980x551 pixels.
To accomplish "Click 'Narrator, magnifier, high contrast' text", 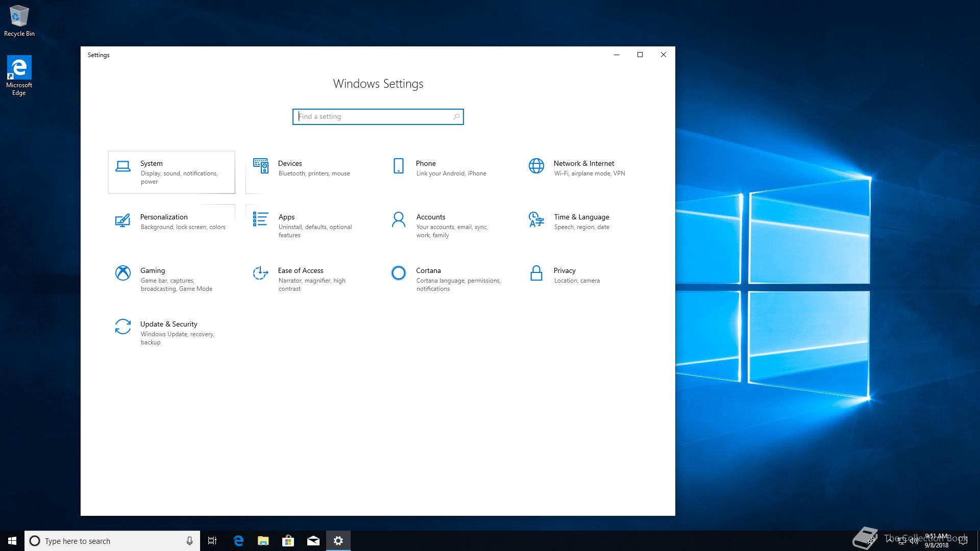I will pyautogui.click(x=312, y=285).
